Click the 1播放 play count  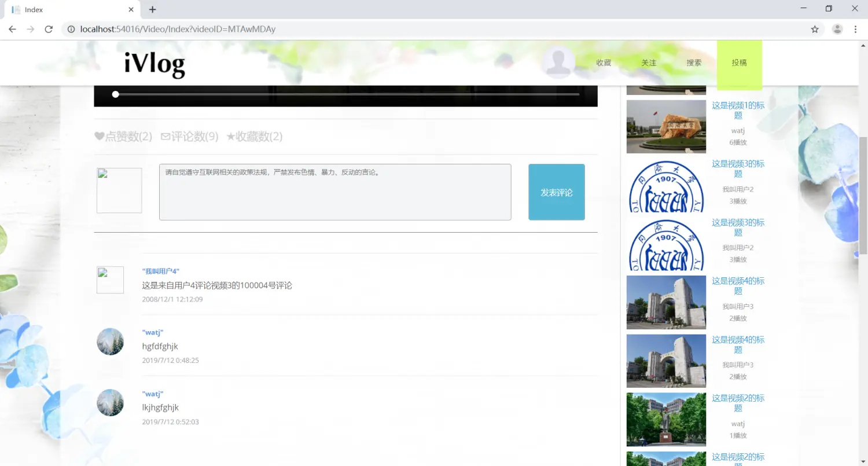738,435
